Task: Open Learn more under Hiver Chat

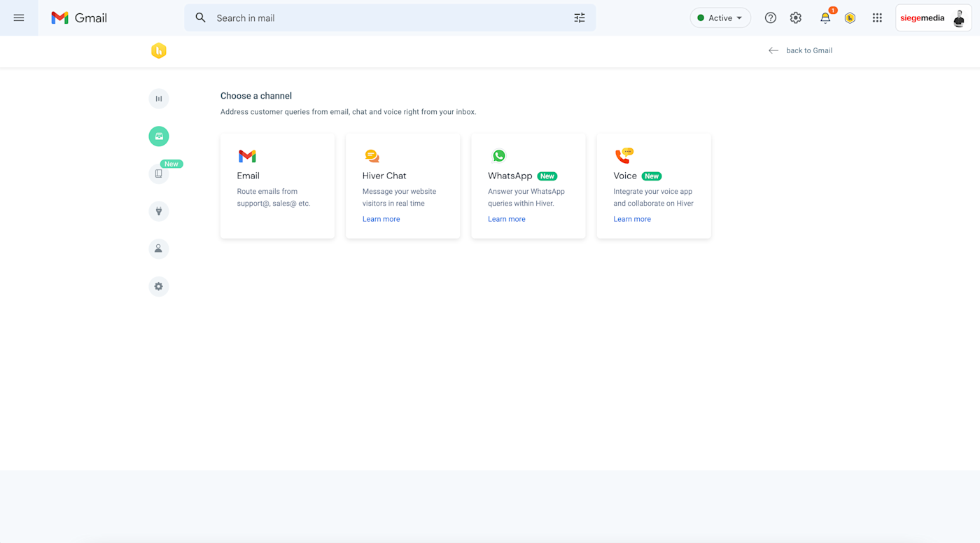Action: (381, 219)
